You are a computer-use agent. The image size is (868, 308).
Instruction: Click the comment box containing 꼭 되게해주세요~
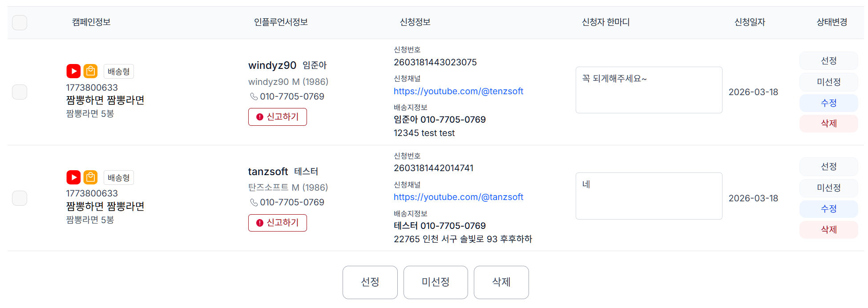point(649,90)
